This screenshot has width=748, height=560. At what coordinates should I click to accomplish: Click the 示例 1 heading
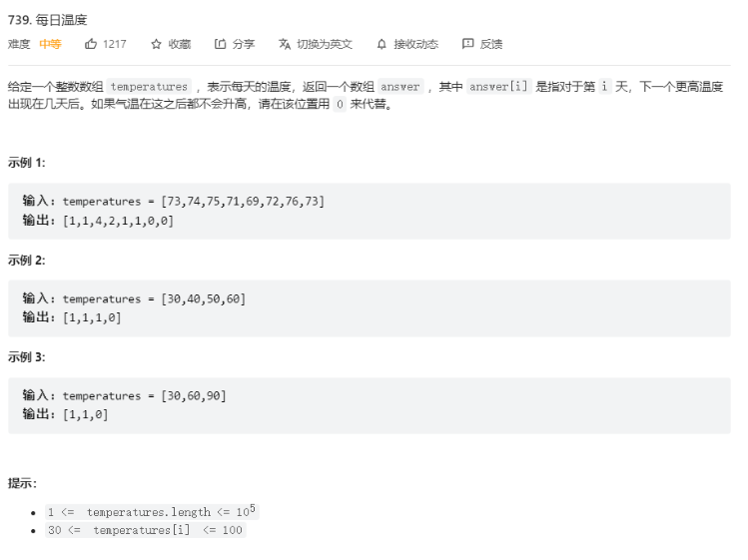[27, 163]
